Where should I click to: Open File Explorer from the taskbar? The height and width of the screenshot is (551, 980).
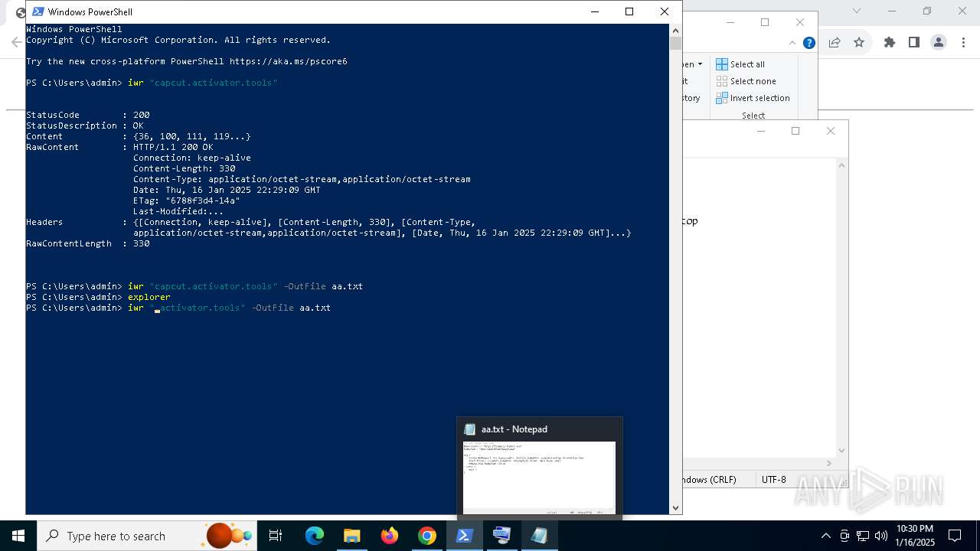tap(351, 536)
